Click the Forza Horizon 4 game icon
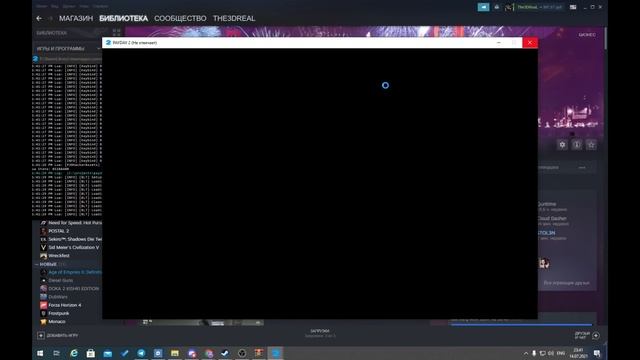 point(43,305)
